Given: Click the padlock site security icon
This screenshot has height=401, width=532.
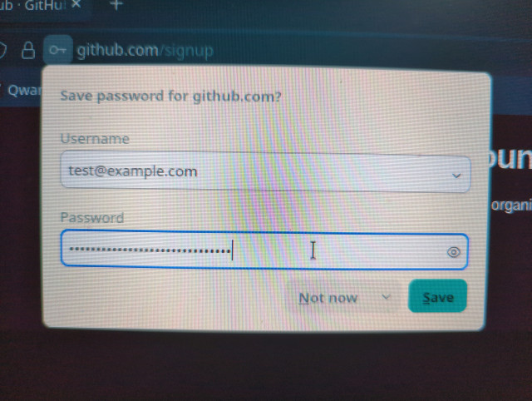Looking at the screenshot, I should tap(27, 50).
